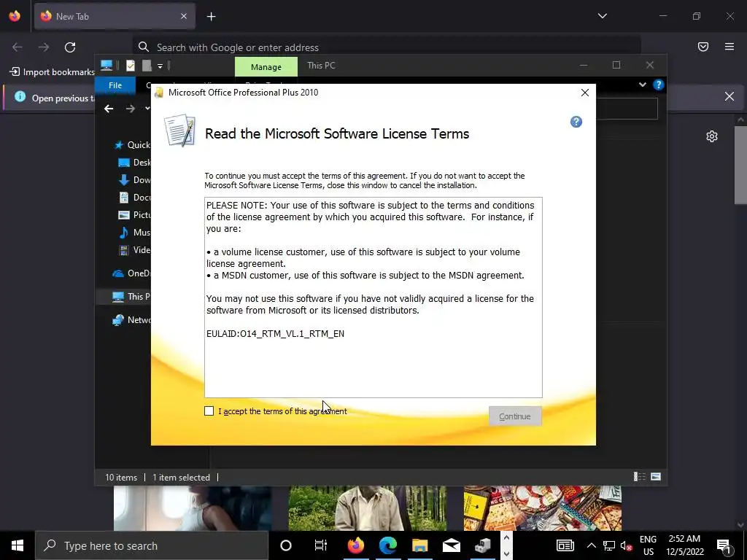
Task: Open Microsoft Edge from the taskbar
Action: [x=388, y=545]
